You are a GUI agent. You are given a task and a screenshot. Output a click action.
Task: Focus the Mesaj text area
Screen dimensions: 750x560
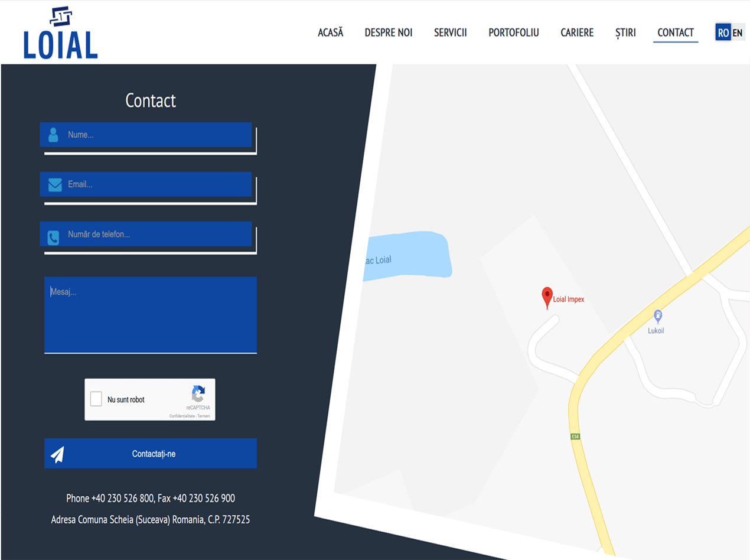coord(151,314)
